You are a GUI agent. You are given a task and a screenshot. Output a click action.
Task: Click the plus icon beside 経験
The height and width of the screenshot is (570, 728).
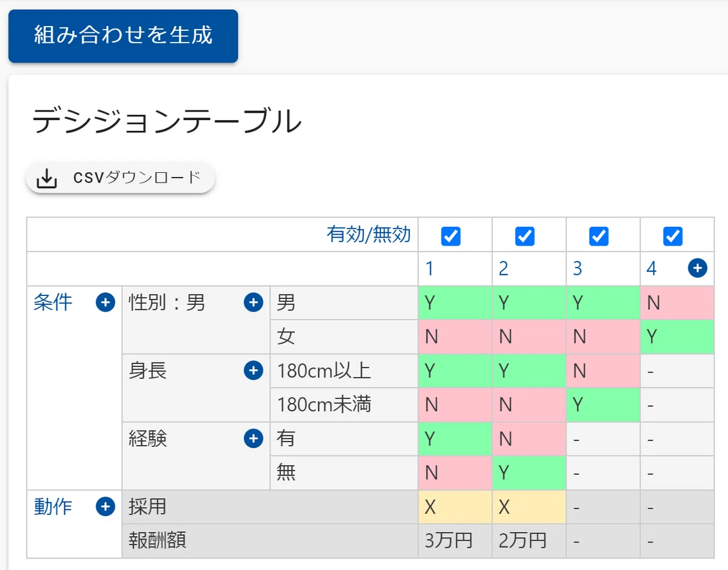[x=254, y=438]
